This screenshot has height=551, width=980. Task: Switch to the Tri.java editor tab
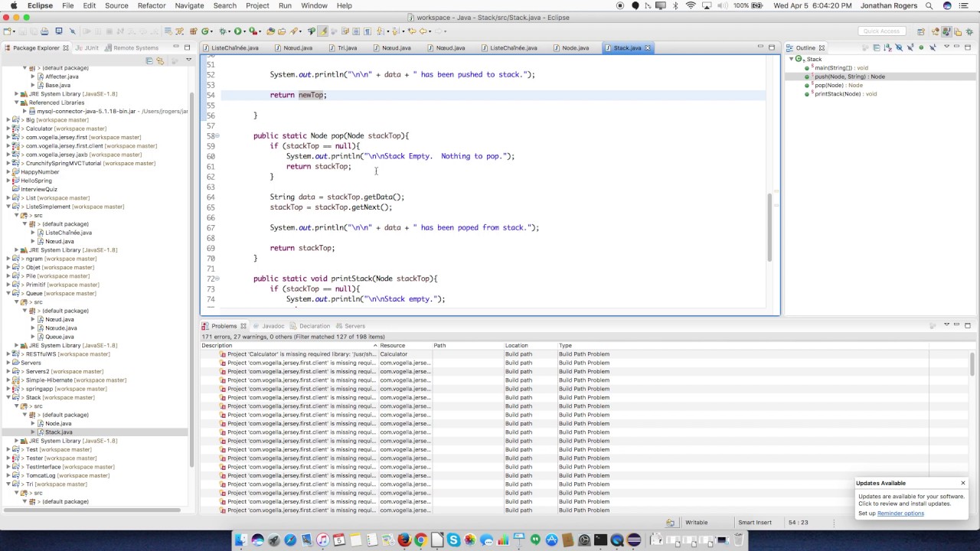click(347, 47)
